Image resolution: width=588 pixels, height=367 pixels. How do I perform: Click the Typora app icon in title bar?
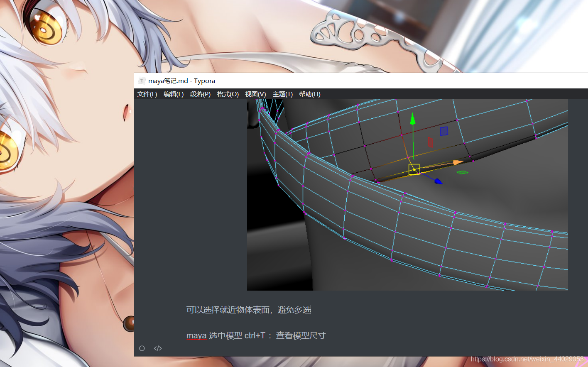[142, 81]
